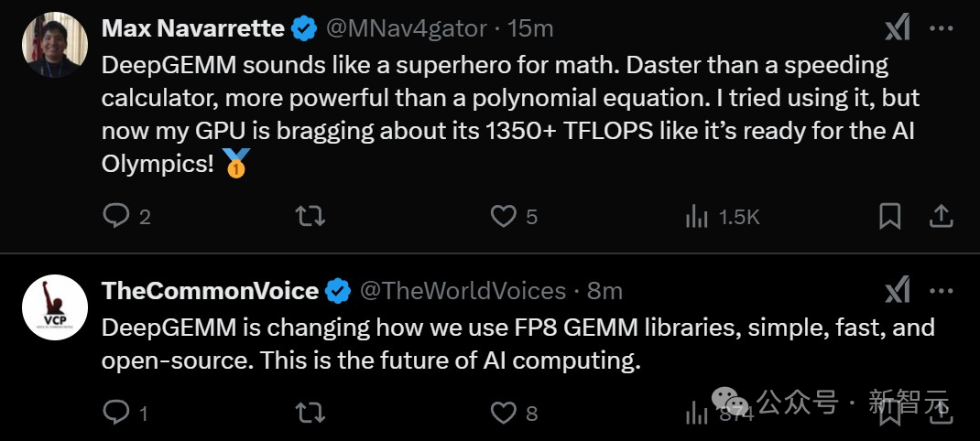
Task: Open Grok icon on TheCommonVoice's tweet
Action: pos(898,291)
